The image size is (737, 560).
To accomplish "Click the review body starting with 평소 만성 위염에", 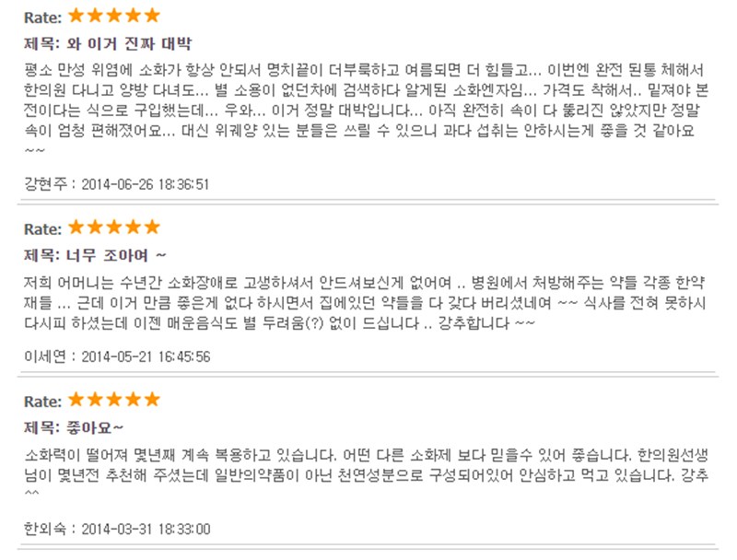I will click(x=366, y=110).
